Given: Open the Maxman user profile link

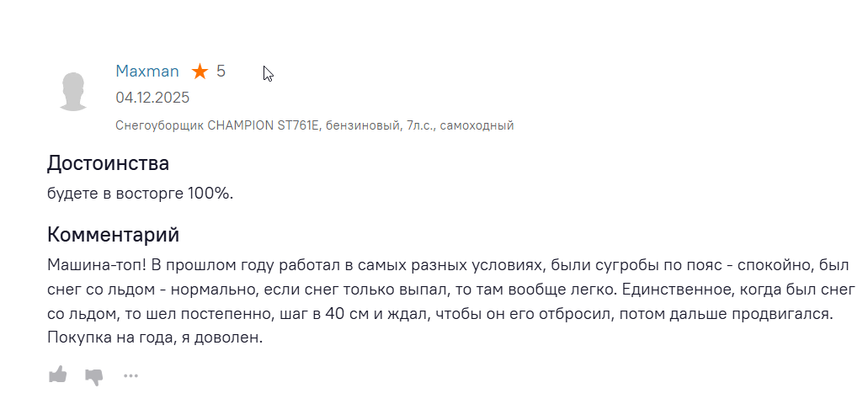Looking at the screenshot, I should coord(147,72).
